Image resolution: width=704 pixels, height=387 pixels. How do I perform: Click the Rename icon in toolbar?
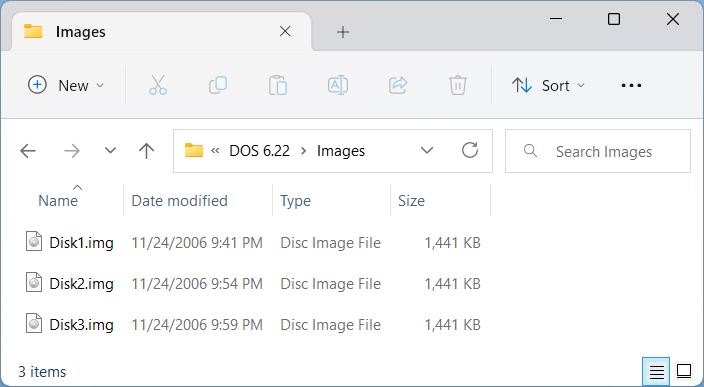click(x=338, y=85)
